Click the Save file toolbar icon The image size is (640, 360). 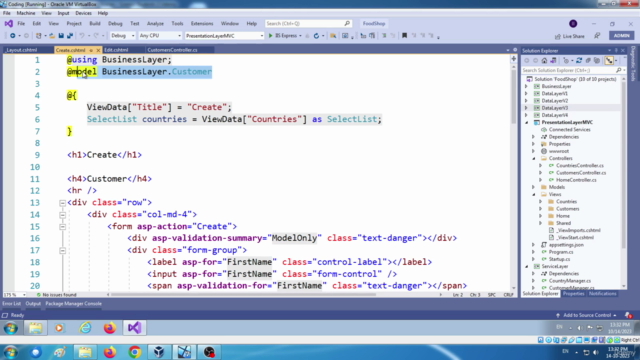(x=61, y=36)
